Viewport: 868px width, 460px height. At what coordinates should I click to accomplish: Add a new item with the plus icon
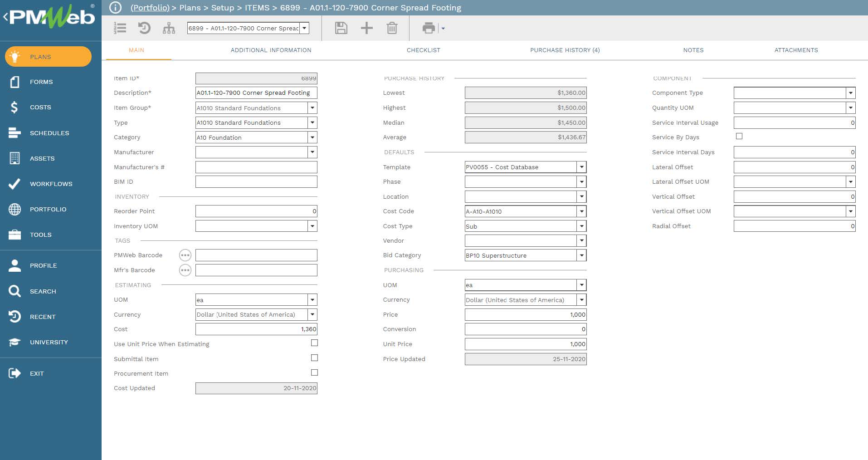click(x=366, y=28)
